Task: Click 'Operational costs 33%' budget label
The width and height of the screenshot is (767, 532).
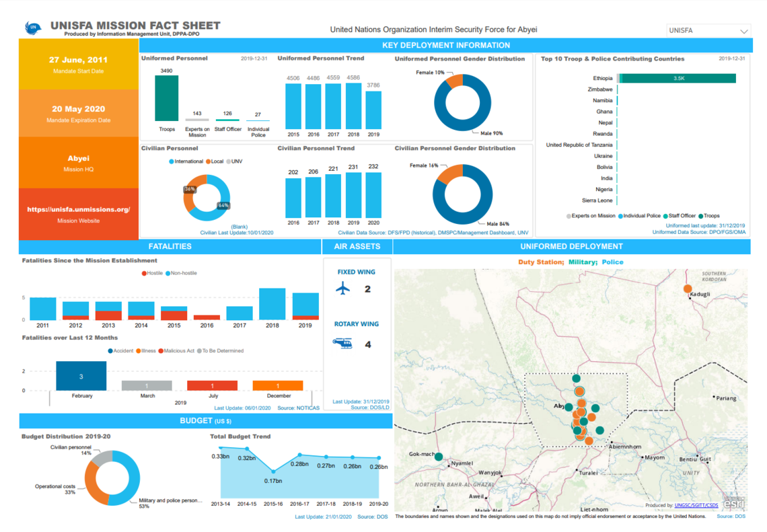Action: (x=55, y=489)
